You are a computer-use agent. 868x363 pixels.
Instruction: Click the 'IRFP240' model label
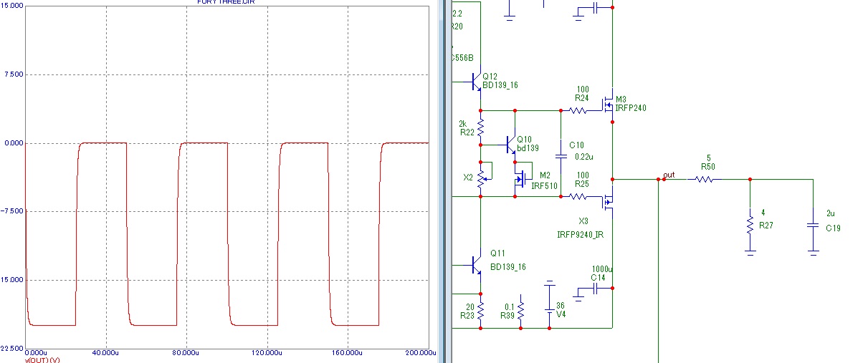pos(630,108)
